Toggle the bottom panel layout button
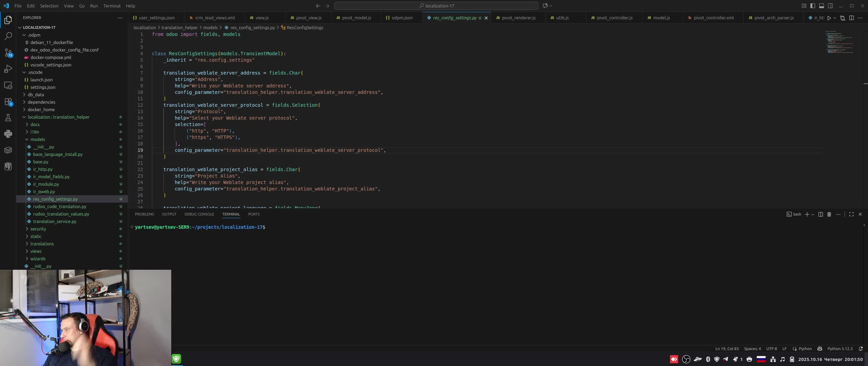 822,6
